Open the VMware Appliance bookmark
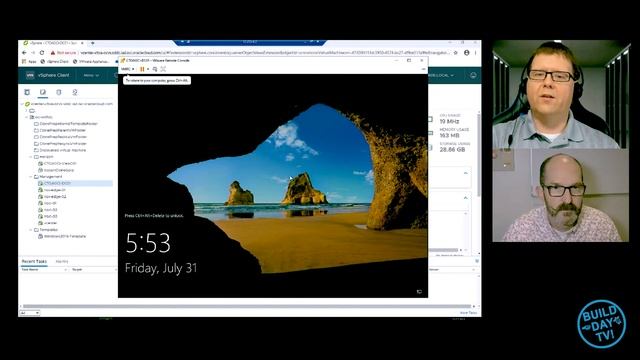Viewport: 640px width, 360px height. [91, 62]
